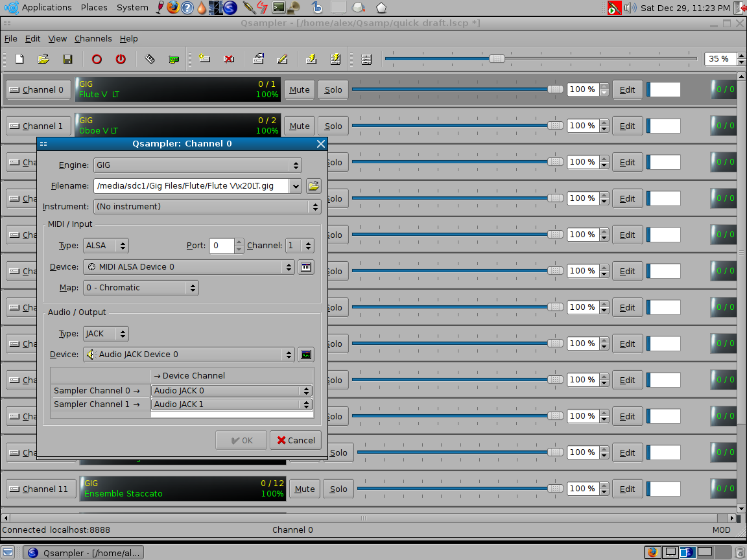Open the File menu
The height and width of the screenshot is (560, 747).
pyautogui.click(x=10, y=39)
